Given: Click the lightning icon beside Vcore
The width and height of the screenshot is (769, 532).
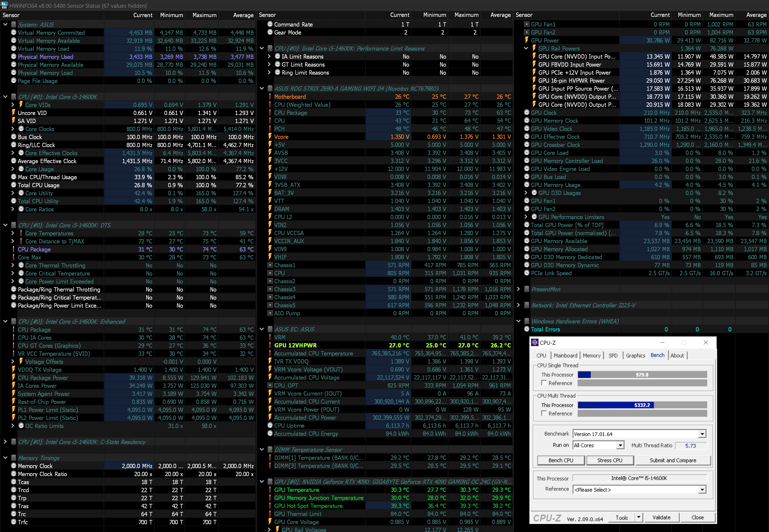Looking at the screenshot, I should pyautogui.click(x=270, y=137).
